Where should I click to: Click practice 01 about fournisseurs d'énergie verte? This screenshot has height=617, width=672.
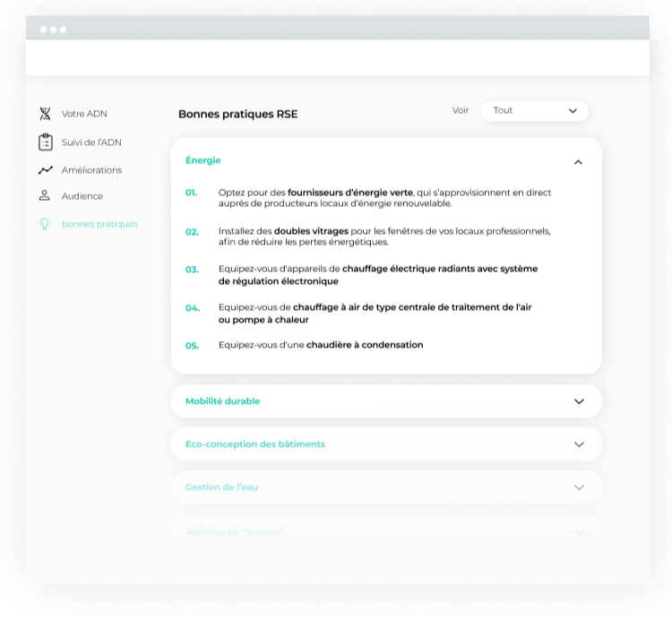[384, 197]
